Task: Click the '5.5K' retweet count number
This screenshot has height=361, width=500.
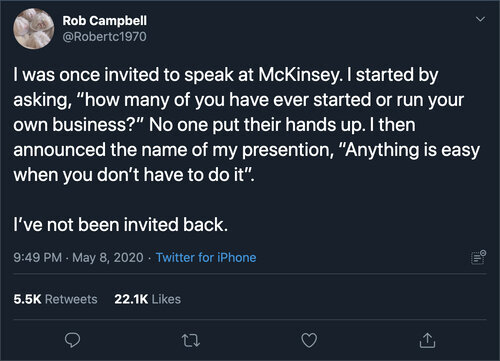Action: (x=27, y=299)
